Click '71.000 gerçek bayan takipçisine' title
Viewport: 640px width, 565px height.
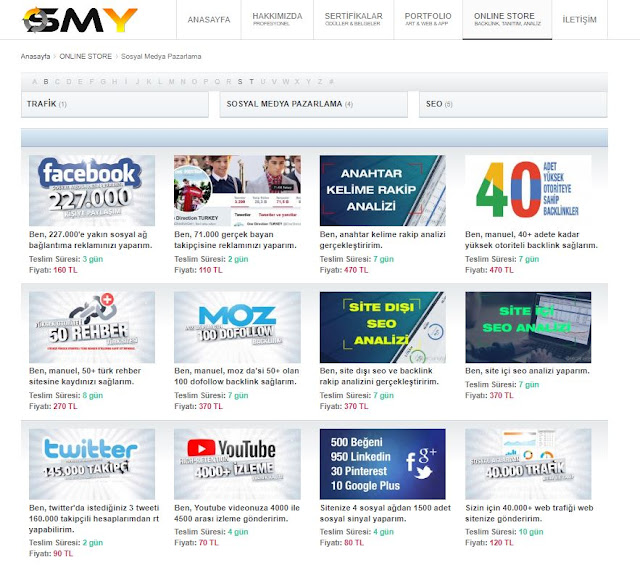click(x=236, y=240)
